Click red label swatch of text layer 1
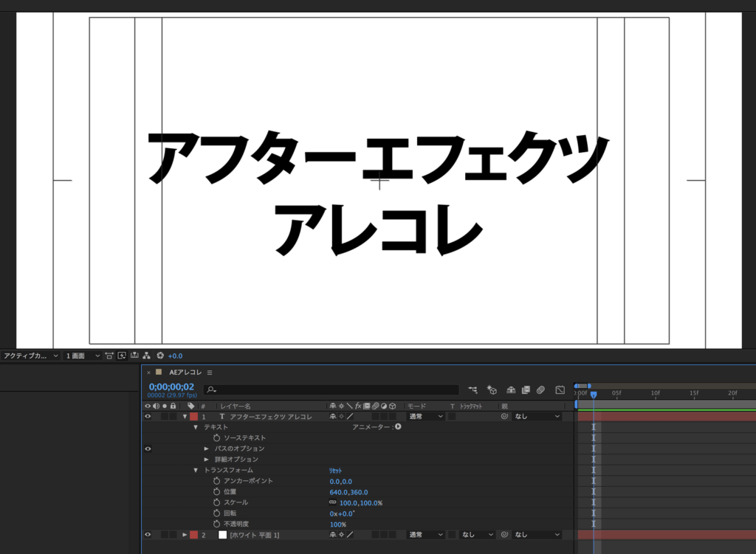Viewport: 756px width, 554px height. click(x=194, y=416)
